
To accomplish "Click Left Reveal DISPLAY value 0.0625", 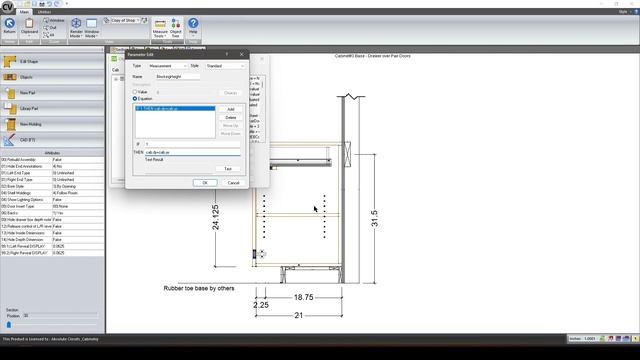I will click(x=78, y=247).
